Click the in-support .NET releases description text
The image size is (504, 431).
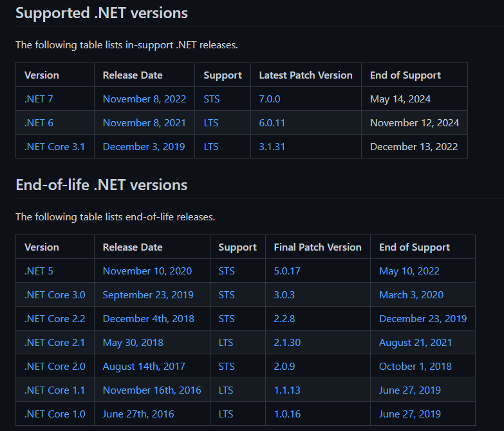[127, 45]
